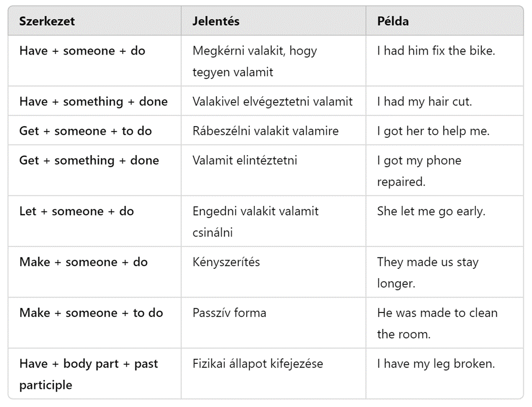Click the "I got her to help me." example

(x=433, y=131)
